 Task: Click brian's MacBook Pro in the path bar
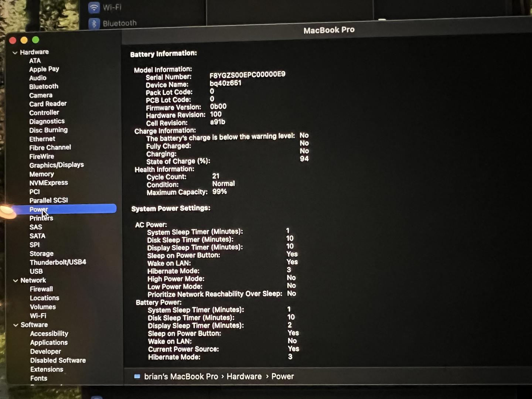pyautogui.click(x=181, y=376)
